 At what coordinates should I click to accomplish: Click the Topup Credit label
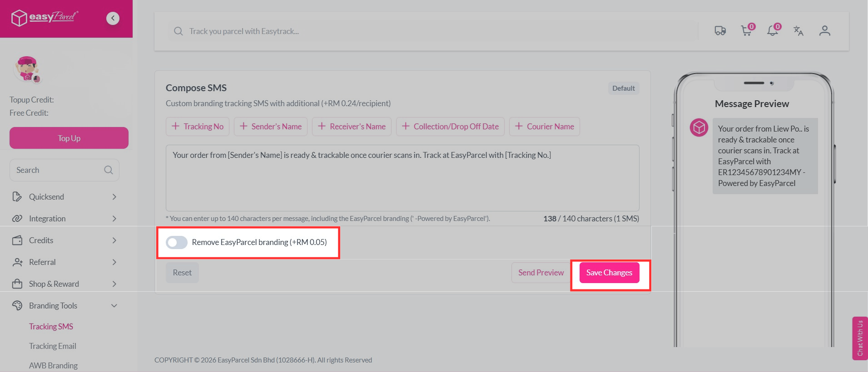[32, 100]
